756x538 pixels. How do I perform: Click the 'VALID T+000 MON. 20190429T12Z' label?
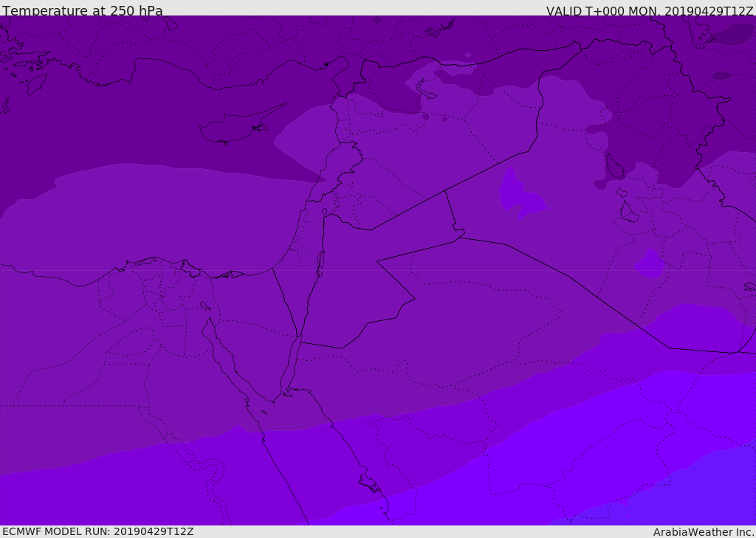650,11
